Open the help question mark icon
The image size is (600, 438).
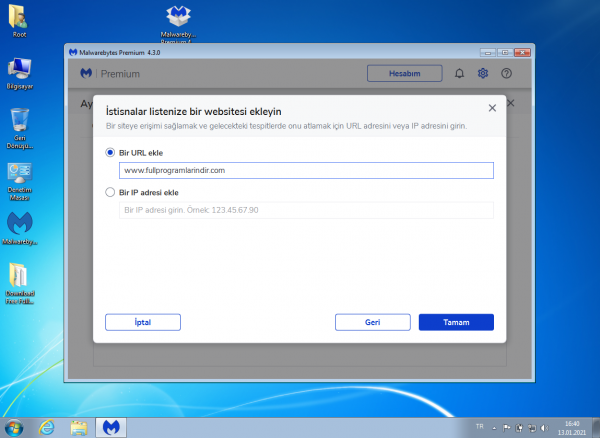point(506,73)
